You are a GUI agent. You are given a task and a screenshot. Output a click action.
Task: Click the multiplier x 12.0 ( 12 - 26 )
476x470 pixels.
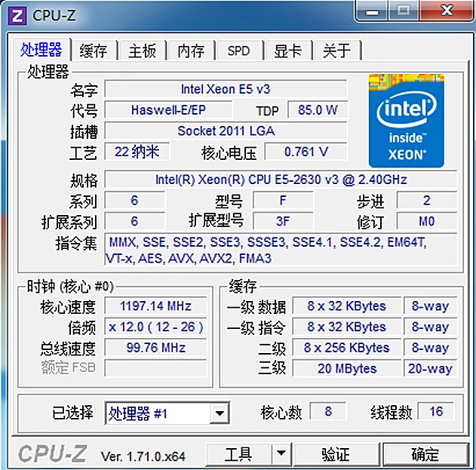pos(155,327)
